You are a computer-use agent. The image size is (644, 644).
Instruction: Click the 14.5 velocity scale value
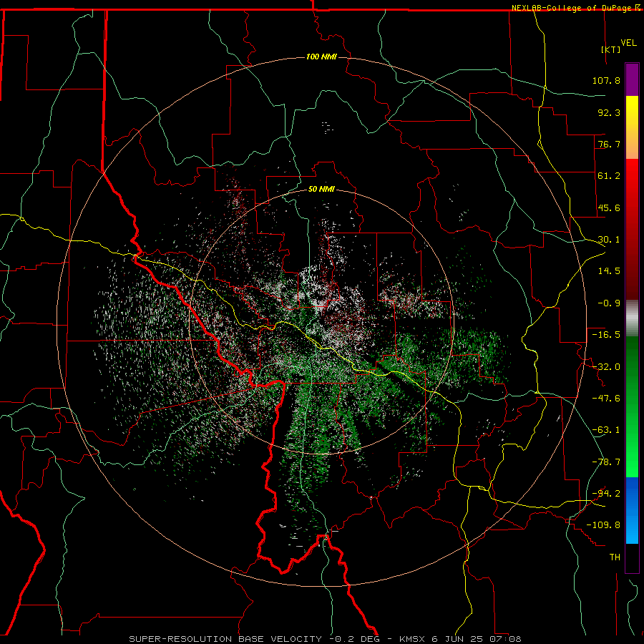(609, 271)
